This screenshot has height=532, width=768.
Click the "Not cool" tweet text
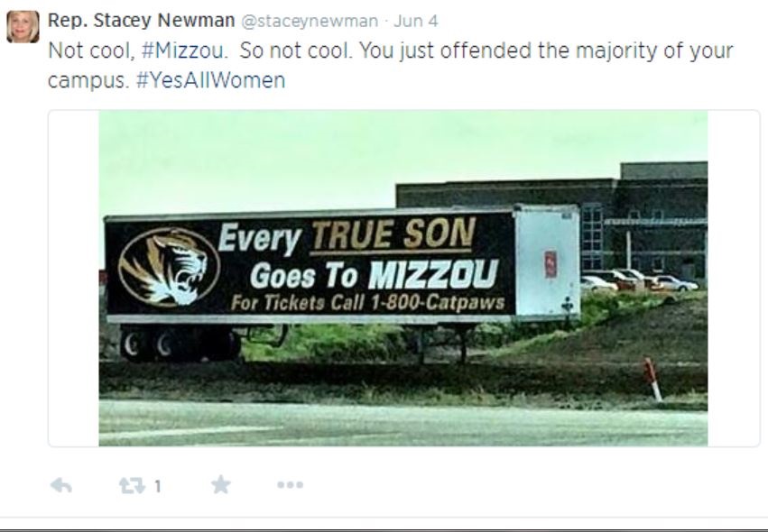click(x=90, y=50)
